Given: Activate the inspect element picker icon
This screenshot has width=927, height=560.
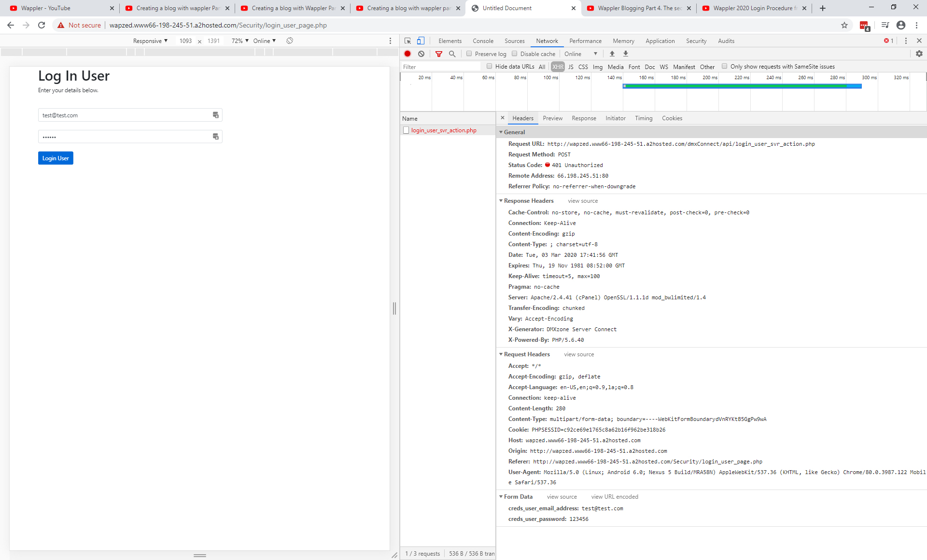Looking at the screenshot, I should [407, 41].
